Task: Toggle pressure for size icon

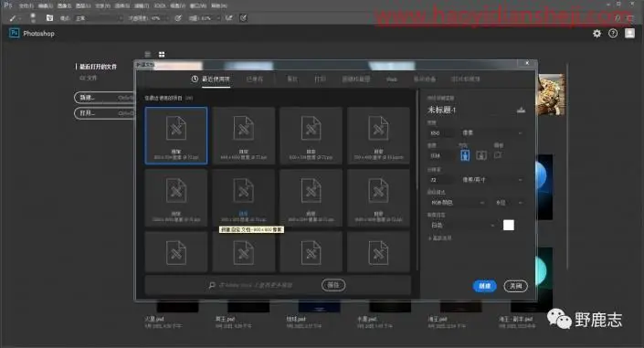Action: tap(244, 18)
